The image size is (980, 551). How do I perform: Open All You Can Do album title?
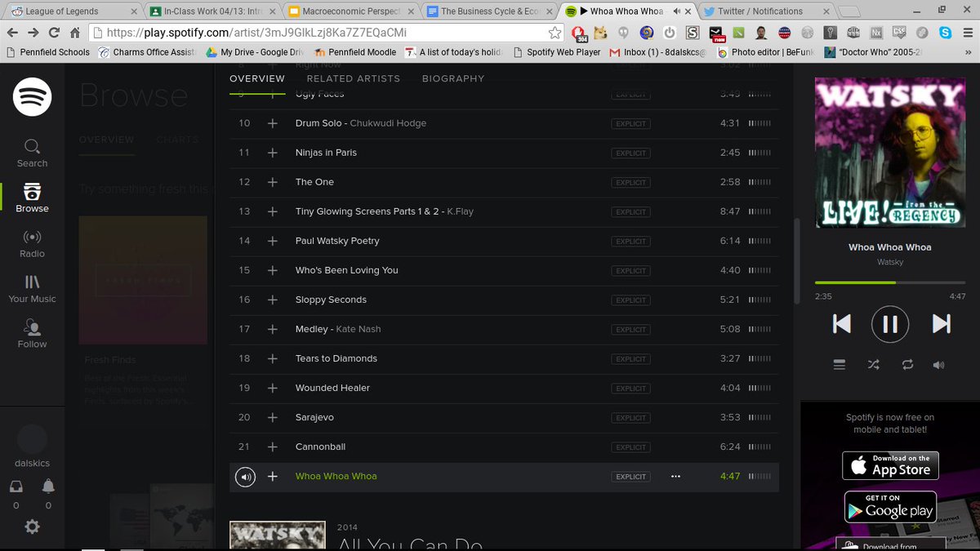(x=410, y=545)
